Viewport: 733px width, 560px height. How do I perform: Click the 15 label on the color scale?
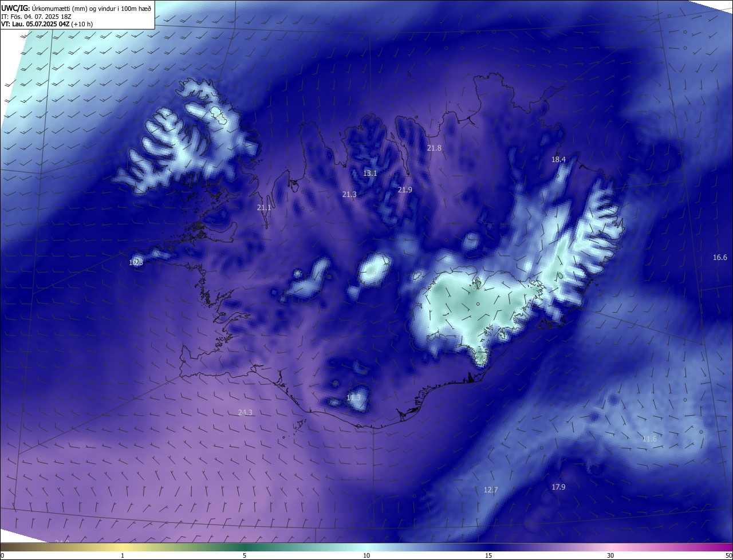tap(488, 555)
